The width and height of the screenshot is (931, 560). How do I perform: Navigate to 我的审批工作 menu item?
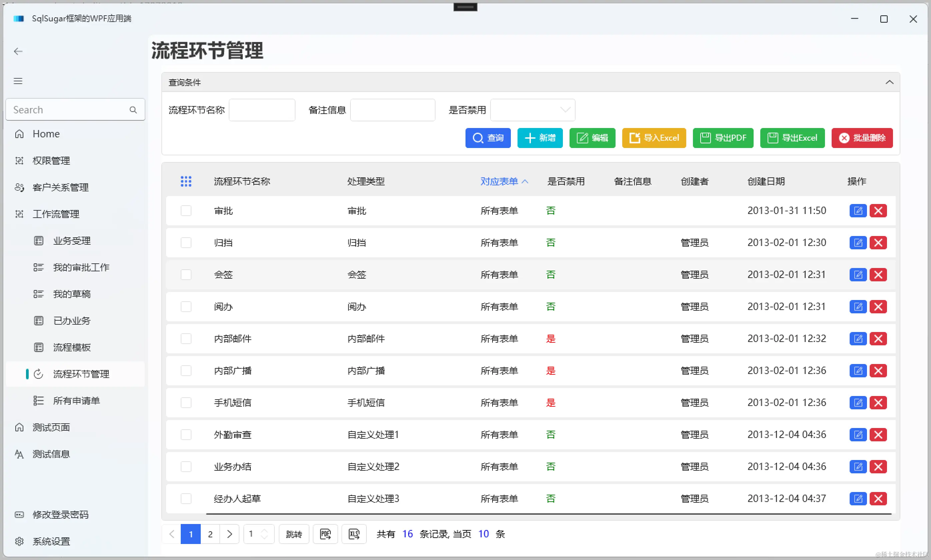pyautogui.click(x=81, y=267)
